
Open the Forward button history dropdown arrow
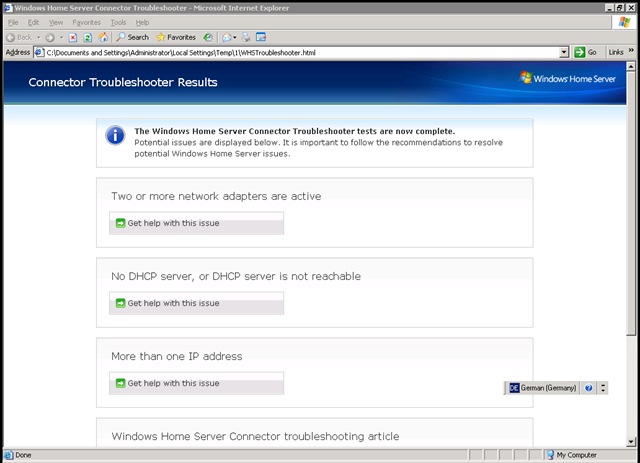click(x=61, y=38)
